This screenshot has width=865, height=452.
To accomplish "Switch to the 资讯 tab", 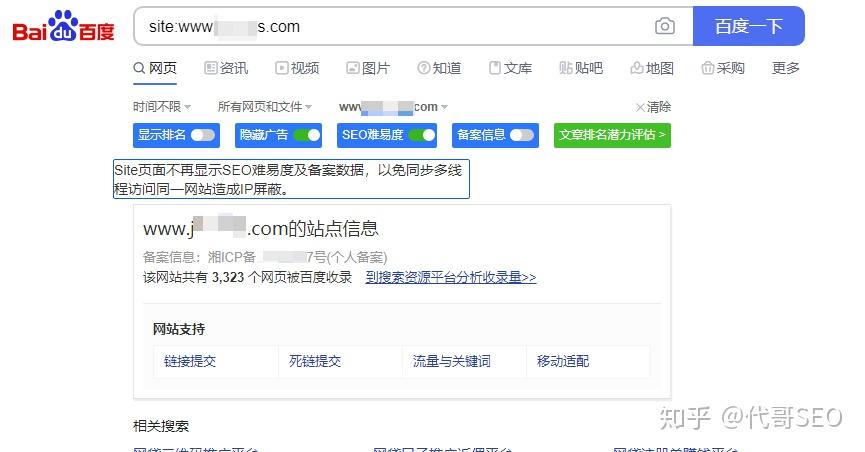I will coord(226,68).
